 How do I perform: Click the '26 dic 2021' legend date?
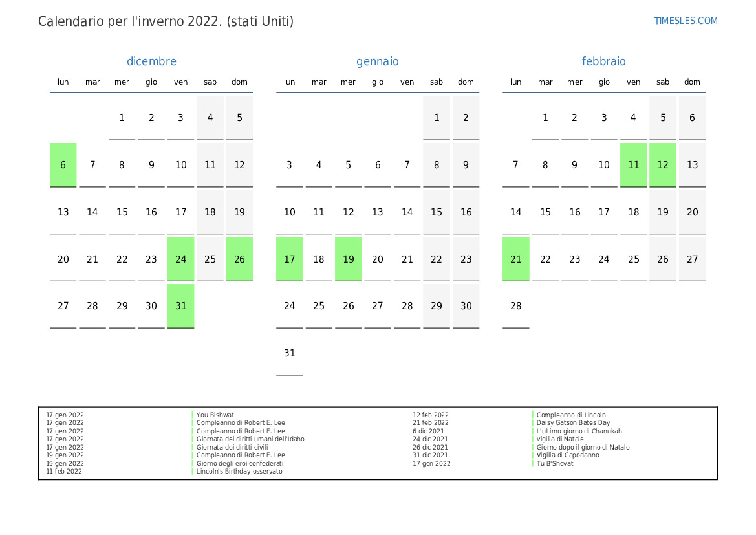point(430,447)
